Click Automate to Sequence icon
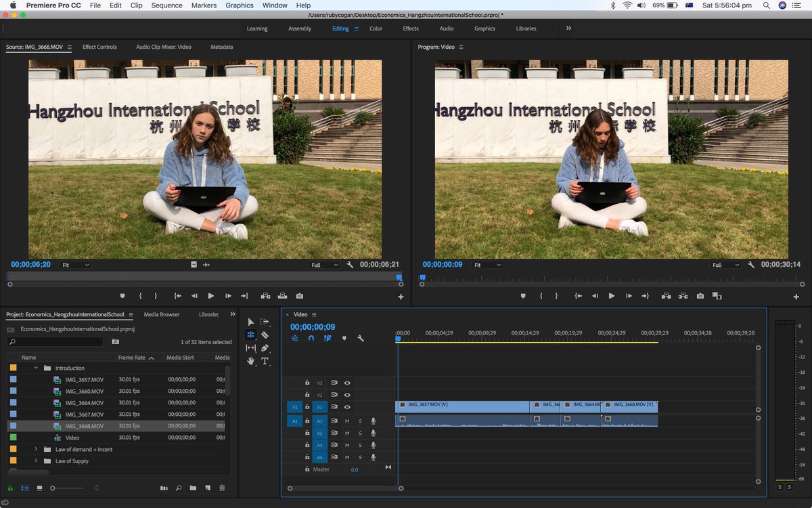Viewport: 812px width, 508px height. click(x=164, y=488)
